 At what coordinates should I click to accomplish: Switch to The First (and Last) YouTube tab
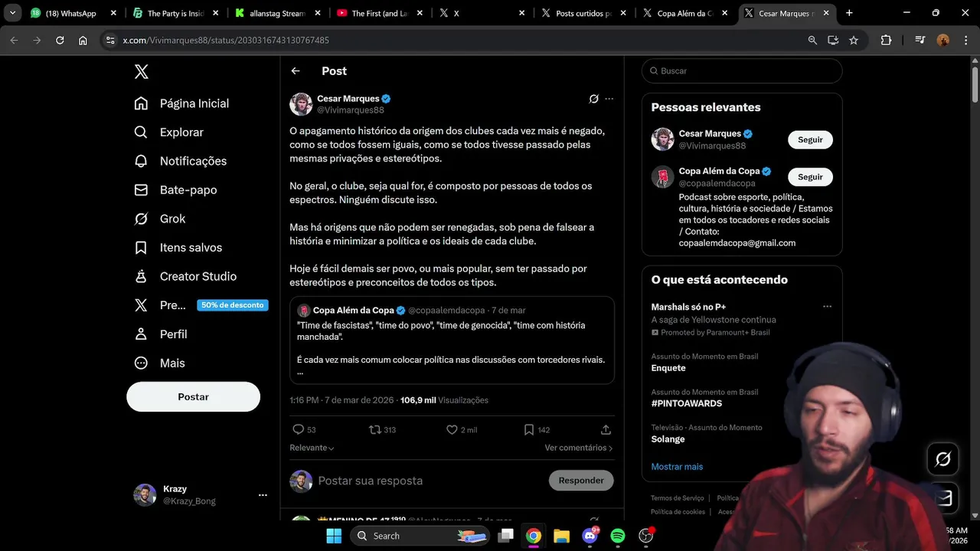[381, 13]
